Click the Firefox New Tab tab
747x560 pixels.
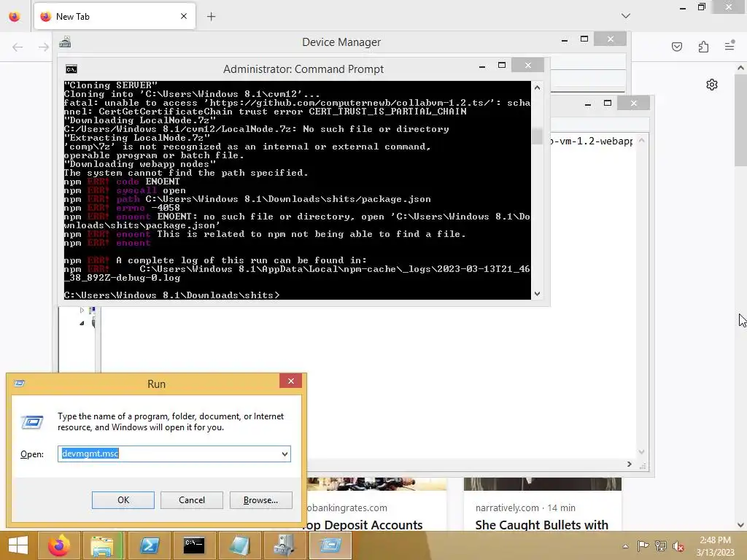tap(115, 17)
